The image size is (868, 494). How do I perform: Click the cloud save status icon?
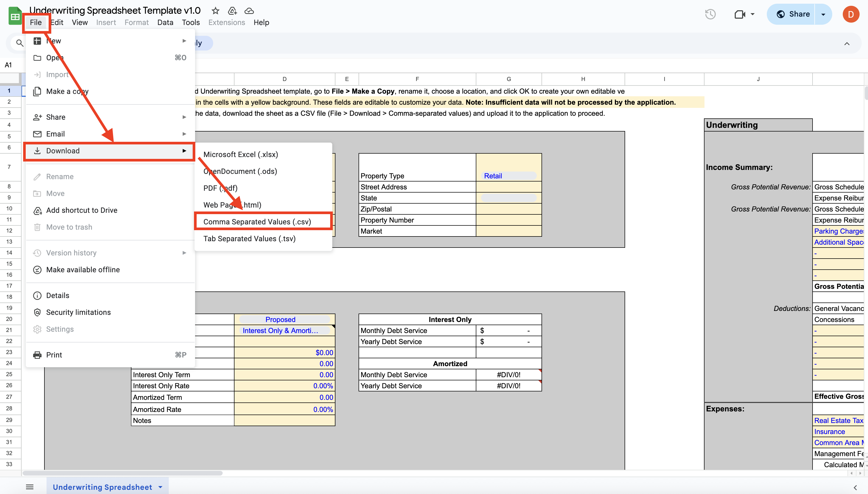[249, 11]
